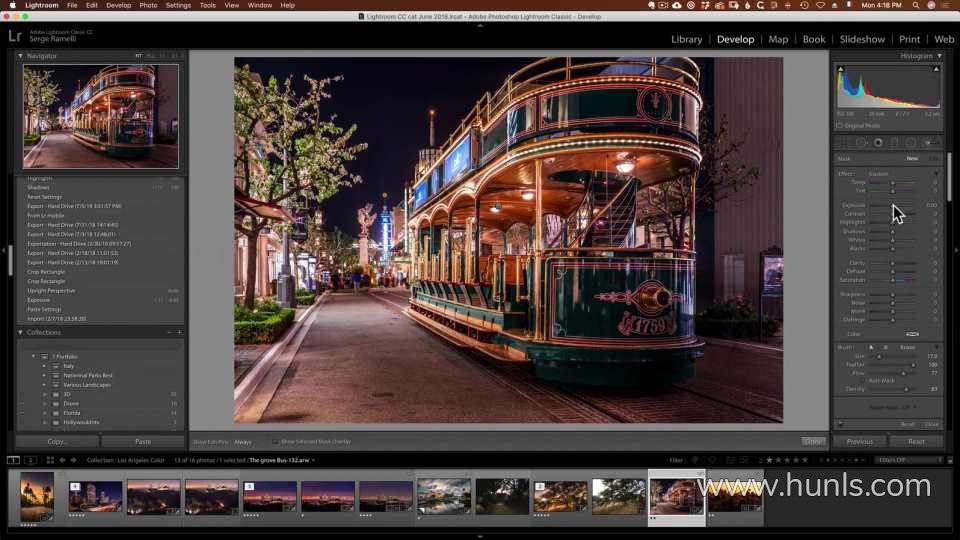This screenshot has width=960, height=540.
Task: Open the Filters Off dropdown
Action: [908, 460]
